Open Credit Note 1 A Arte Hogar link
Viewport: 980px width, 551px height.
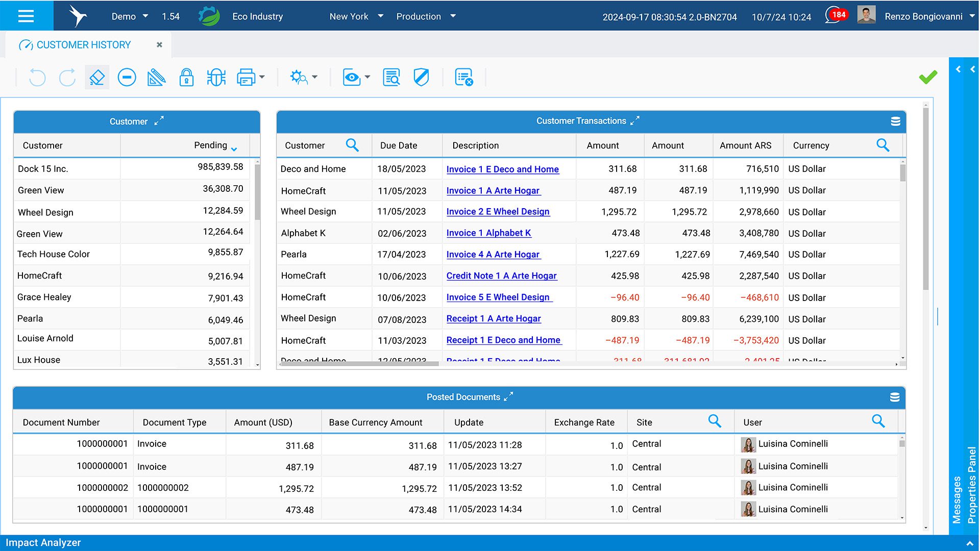[501, 275]
